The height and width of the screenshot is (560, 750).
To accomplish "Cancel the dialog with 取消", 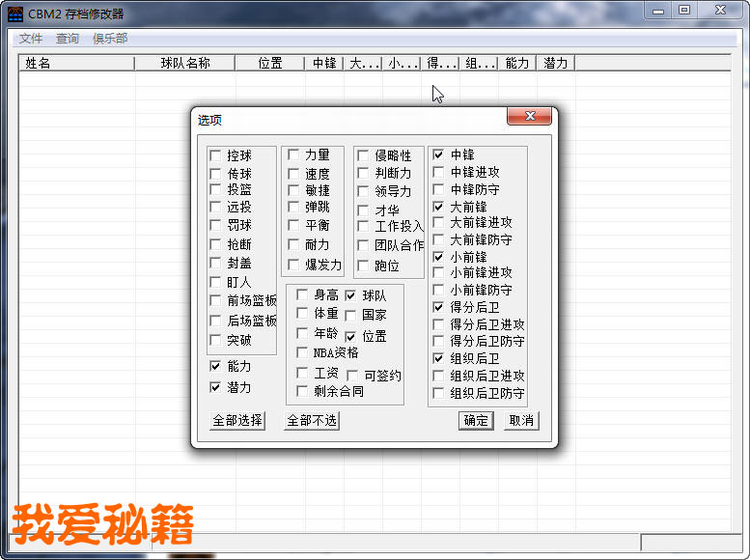I will pos(521,421).
